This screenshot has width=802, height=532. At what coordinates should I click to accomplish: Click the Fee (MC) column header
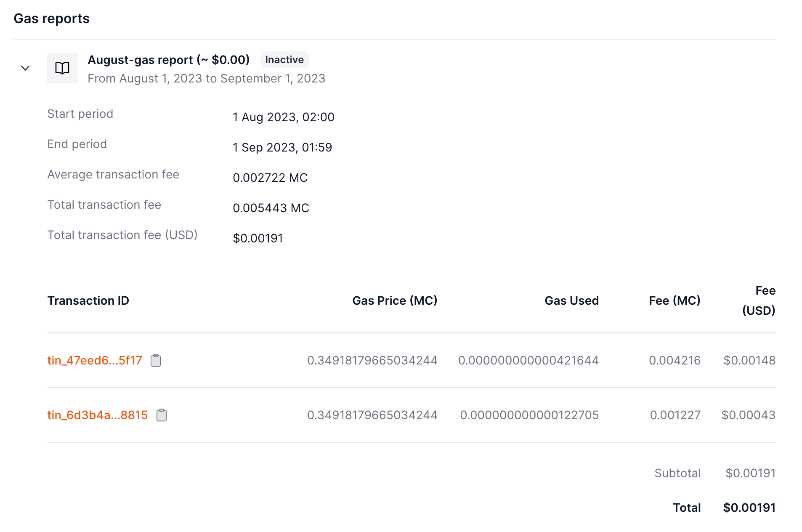point(675,301)
